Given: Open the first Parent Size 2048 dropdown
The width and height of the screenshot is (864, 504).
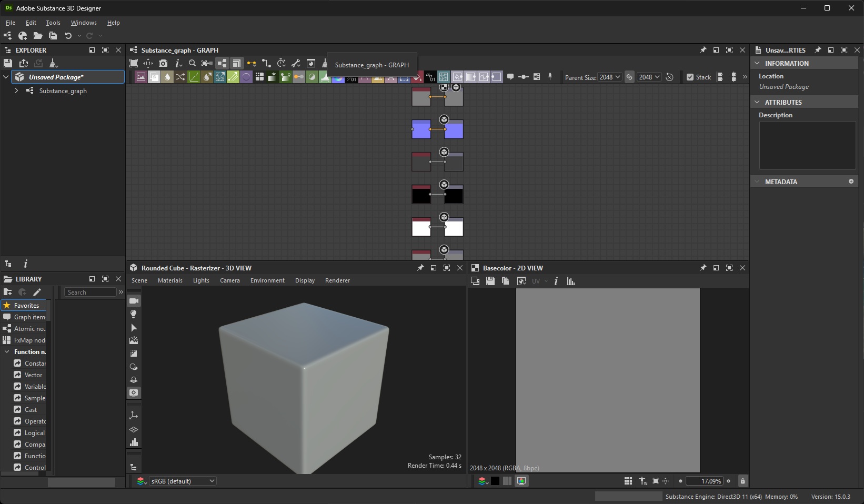Looking at the screenshot, I should pos(610,77).
